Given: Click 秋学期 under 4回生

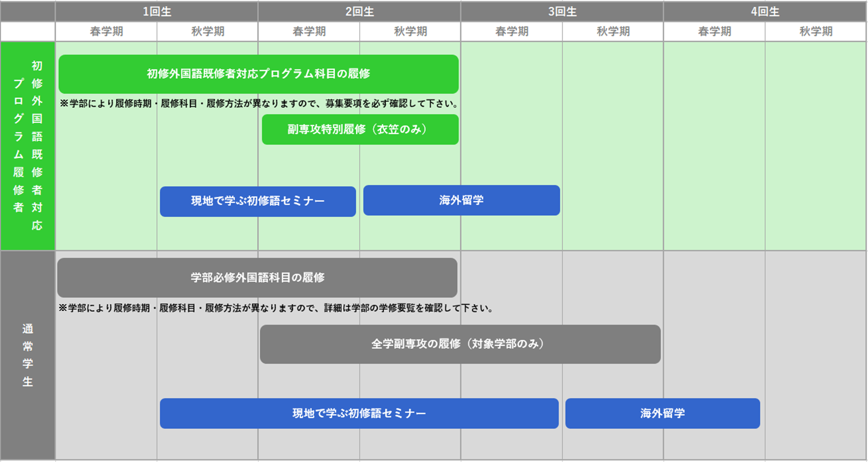Looking at the screenshot, I should tap(815, 31).
